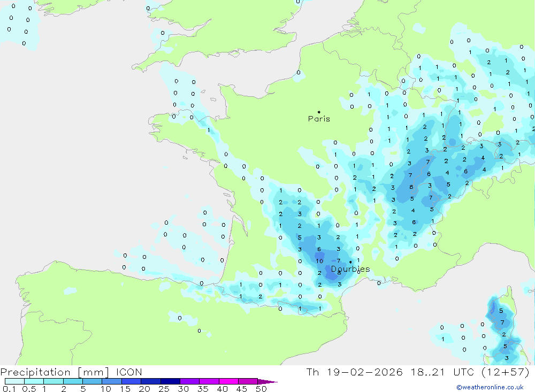This screenshot has width=535, height=392.
Task: Select the 0.1–0.5 mm legend swatch
Action: coord(14,381)
